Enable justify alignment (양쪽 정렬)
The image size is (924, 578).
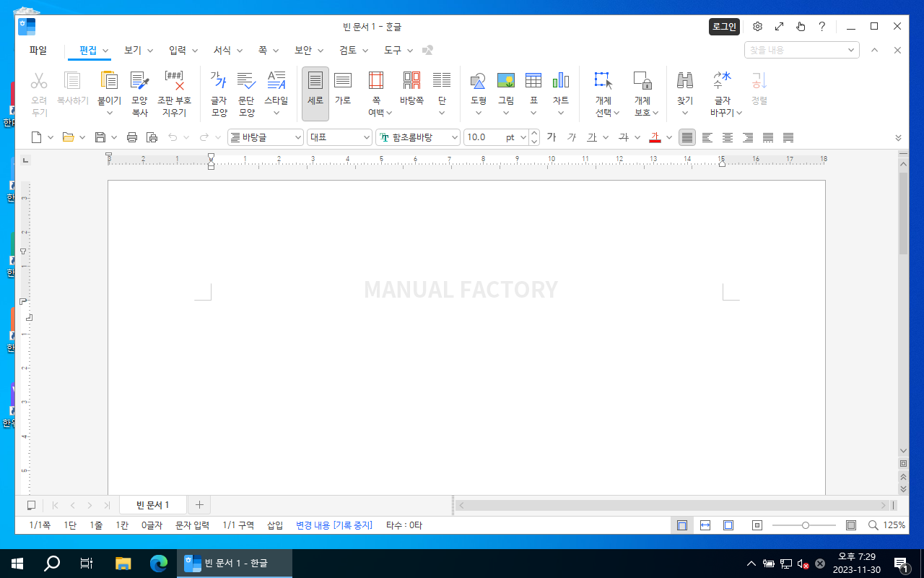[687, 137]
